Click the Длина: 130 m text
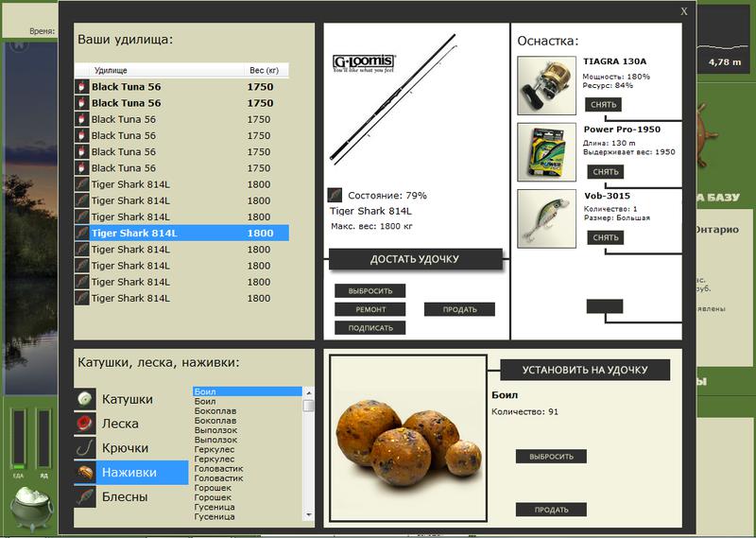756x538 pixels. tap(609, 144)
